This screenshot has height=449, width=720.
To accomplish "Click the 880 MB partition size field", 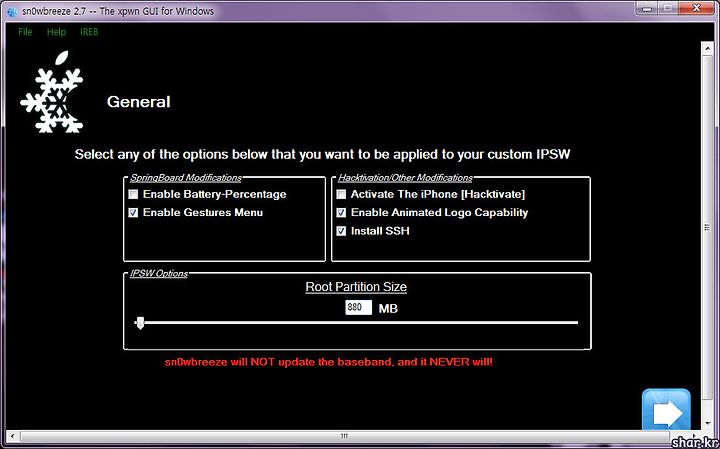I will (358, 308).
